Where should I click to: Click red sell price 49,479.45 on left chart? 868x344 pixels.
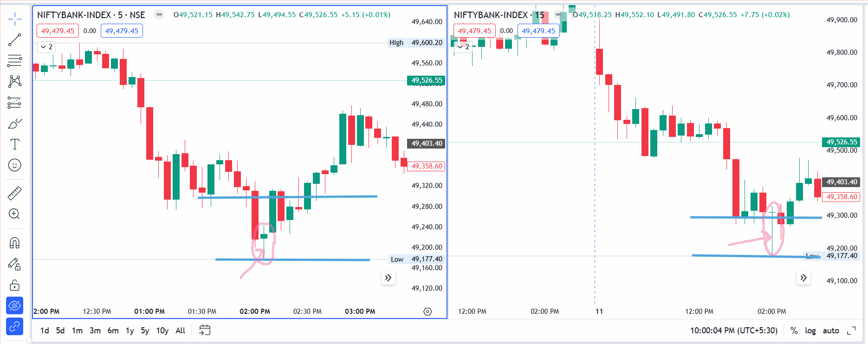click(x=58, y=31)
